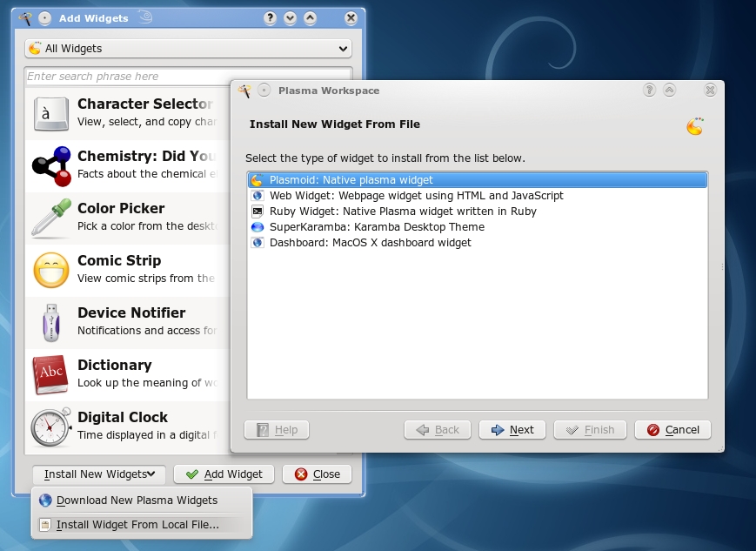Select the Comic Strip smiley icon
The width and height of the screenshot is (756, 551).
pos(50,270)
